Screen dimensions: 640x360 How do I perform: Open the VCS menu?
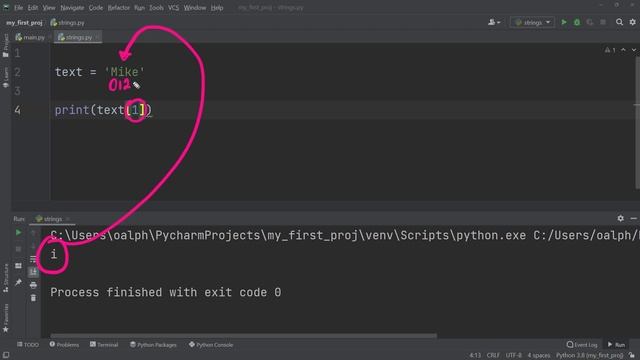click(x=173, y=8)
